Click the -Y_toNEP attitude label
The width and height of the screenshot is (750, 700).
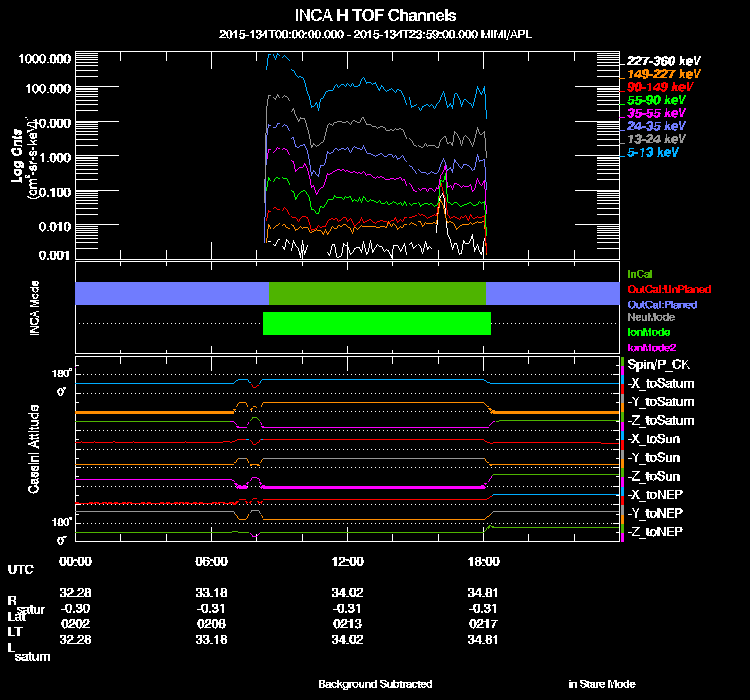pyautogui.click(x=655, y=513)
